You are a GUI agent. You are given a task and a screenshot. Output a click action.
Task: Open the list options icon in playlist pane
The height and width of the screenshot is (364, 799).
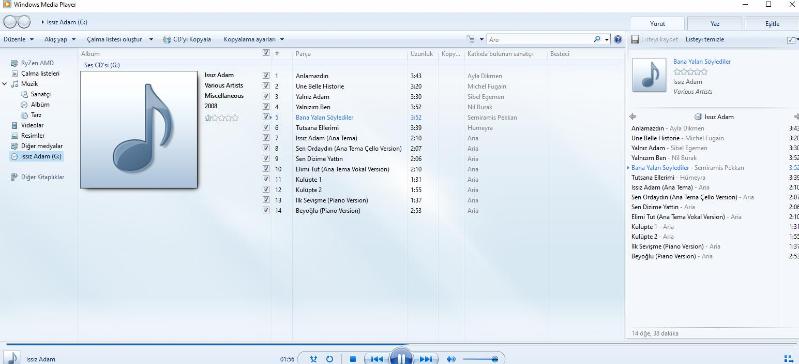tap(791, 39)
